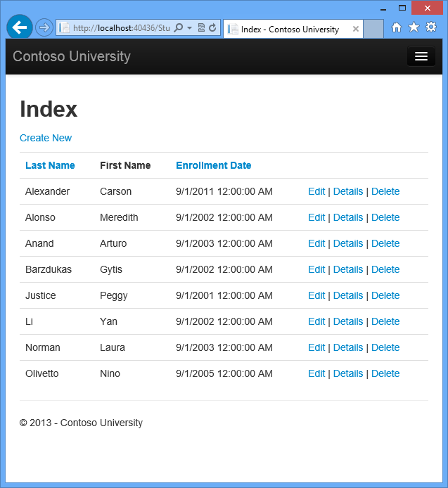The width and height of the screenshot is (448, 488).
Task: Delete the Olivetto Nino row
Action: coord(385,373)
